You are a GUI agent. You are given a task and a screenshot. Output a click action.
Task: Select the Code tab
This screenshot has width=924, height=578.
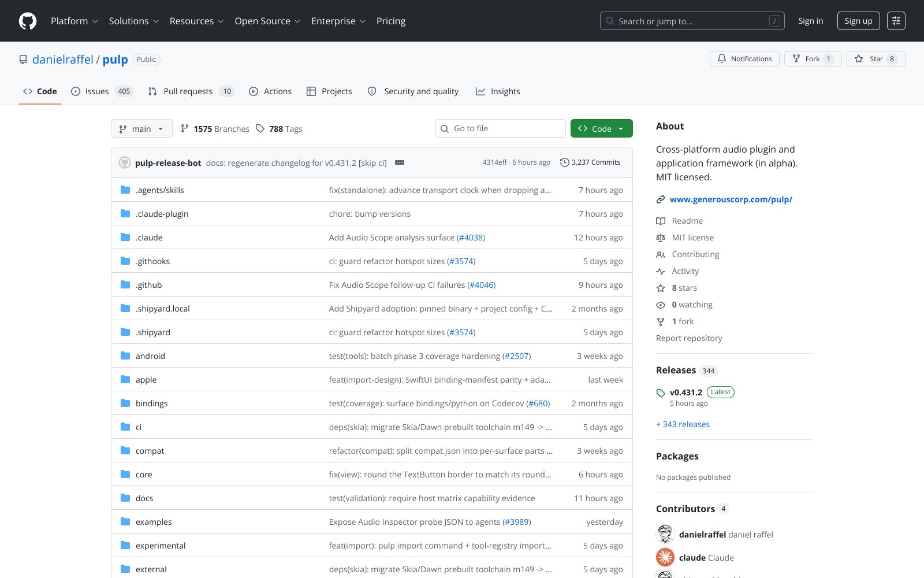tap(40, 91)
